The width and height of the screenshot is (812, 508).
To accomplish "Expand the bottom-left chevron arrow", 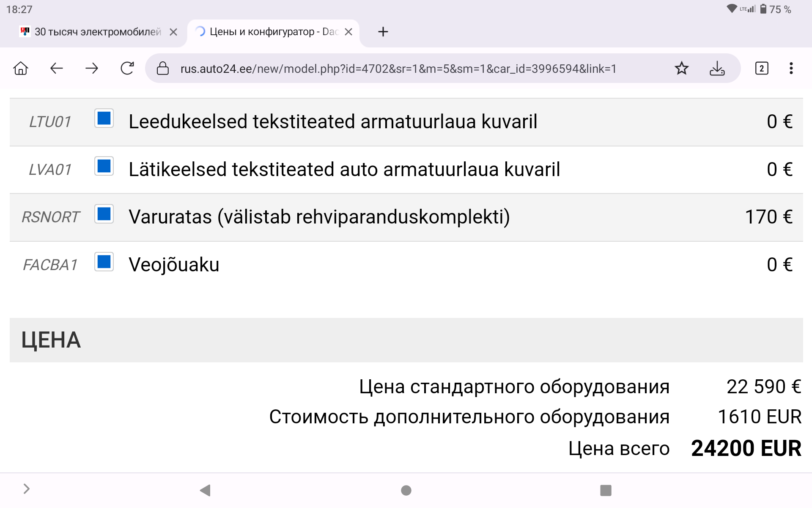I will 26,489.
